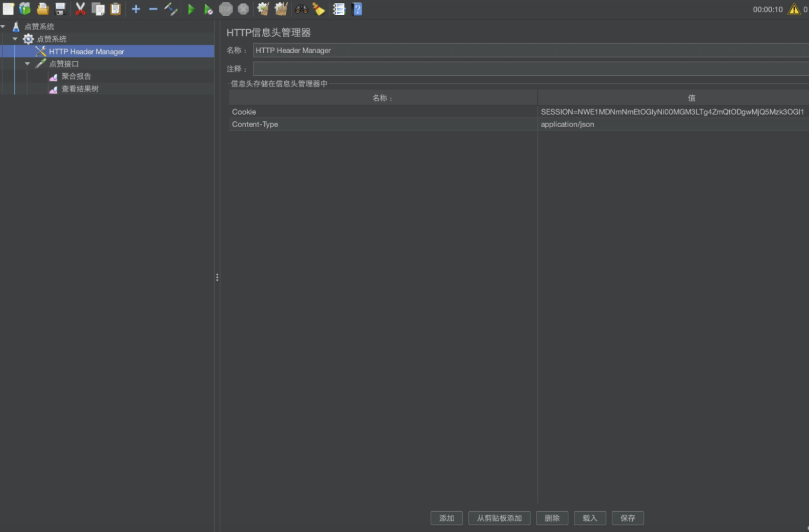Collapse the 点赞系统 thread group node

click(x=15, y=39)
